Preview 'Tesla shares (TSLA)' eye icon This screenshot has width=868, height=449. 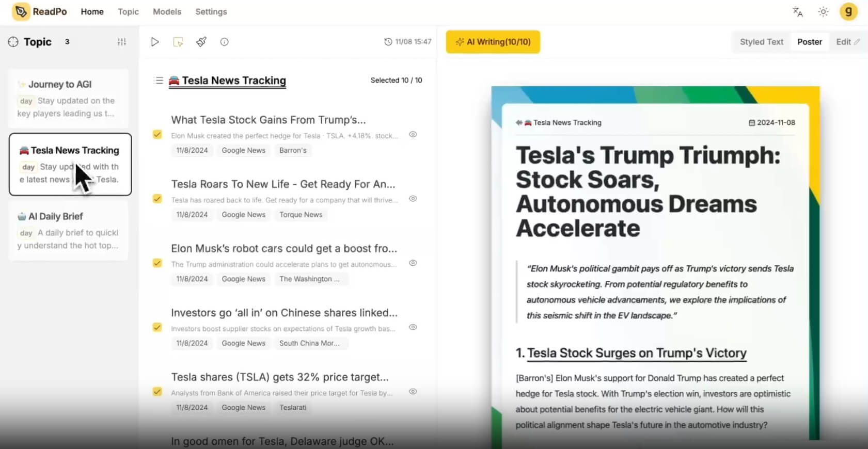pyautogui.click(x=413, y=392)
